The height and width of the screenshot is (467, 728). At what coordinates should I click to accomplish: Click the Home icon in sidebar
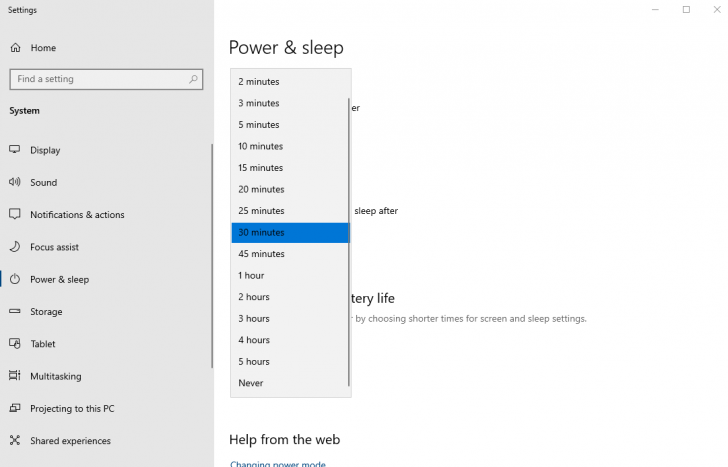[15, 48]
